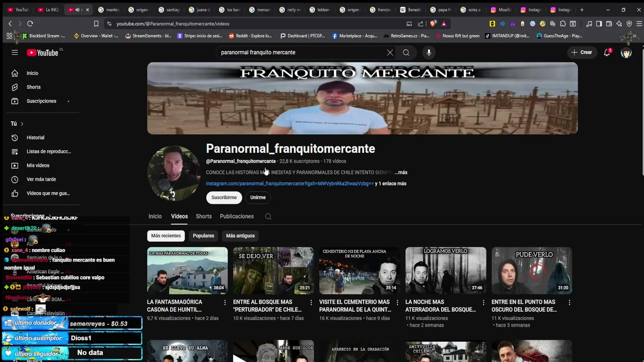
Task: Open the 'Pude verlo' video thumbnail
Action: point(532,270)
